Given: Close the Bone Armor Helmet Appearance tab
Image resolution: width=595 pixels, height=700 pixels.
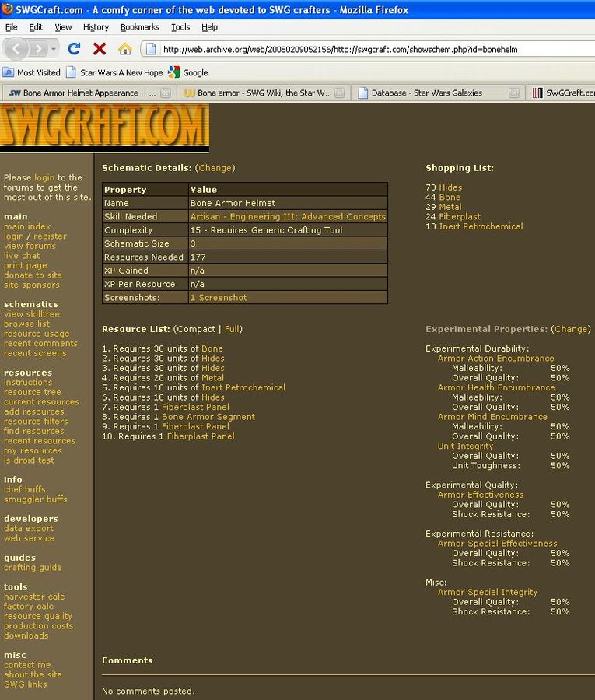Looking at the screenshot, I should tap(166, 93).
